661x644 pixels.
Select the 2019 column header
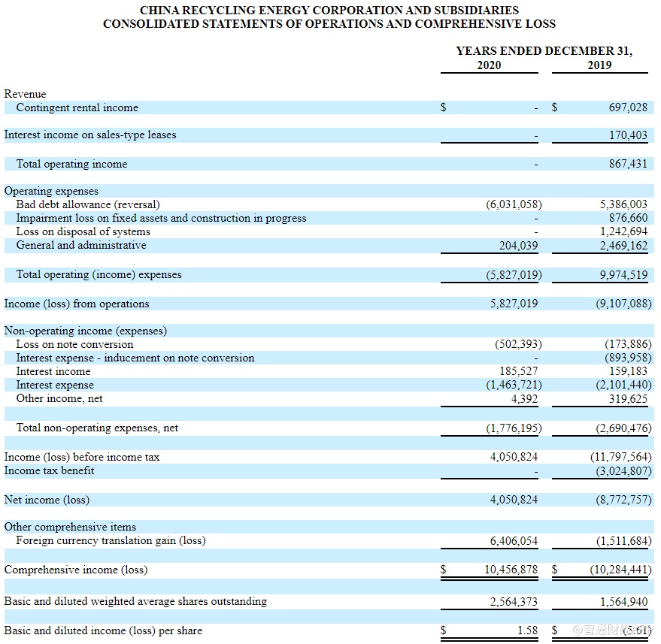click(599, 65)
